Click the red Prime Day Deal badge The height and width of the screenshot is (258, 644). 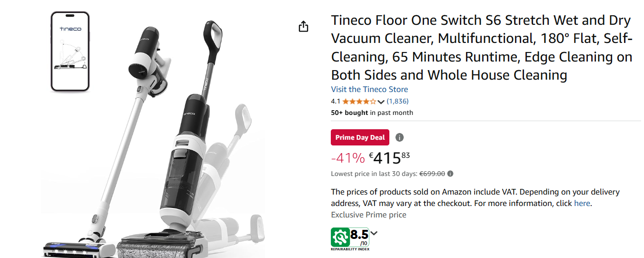360,137
